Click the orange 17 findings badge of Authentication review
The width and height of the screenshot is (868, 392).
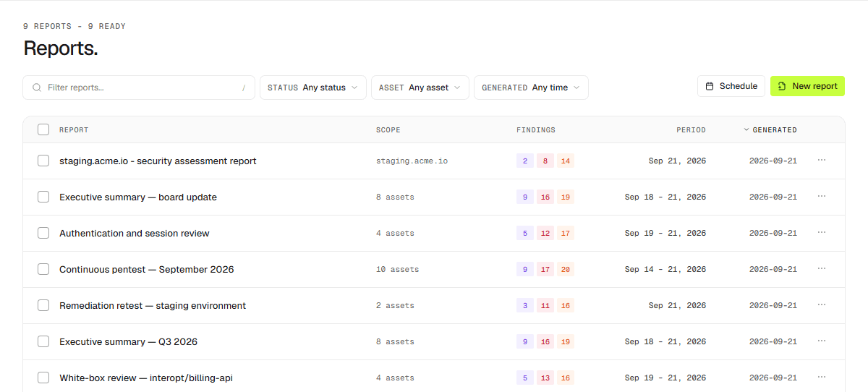[566, 233]
